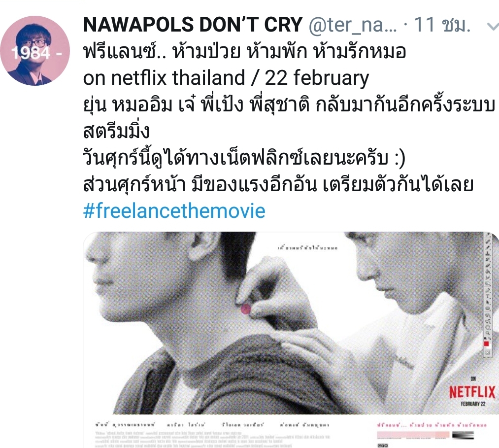Click the NAWAPOLS DON'T CRY display name
The image size is (499, 448).
point(193,25)
